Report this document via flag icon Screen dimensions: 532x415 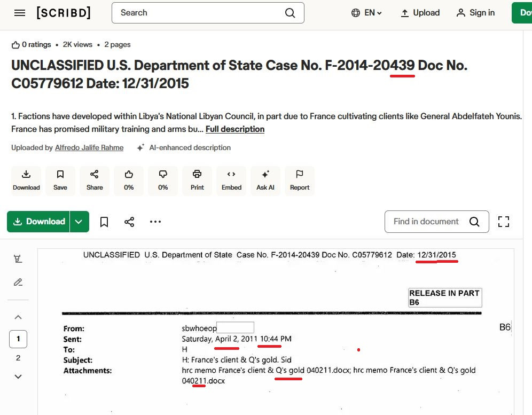coord(300,181)
